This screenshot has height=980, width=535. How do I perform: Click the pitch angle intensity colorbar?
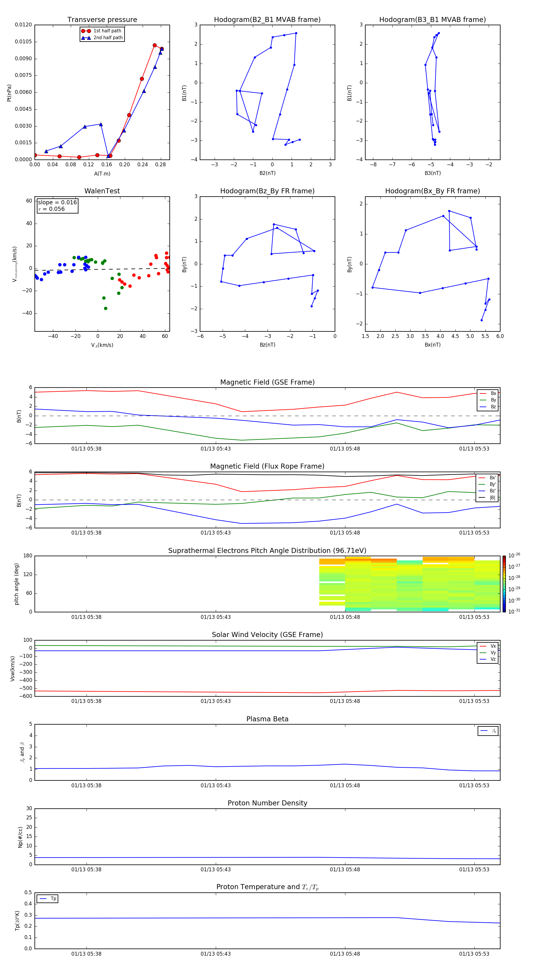504,584
